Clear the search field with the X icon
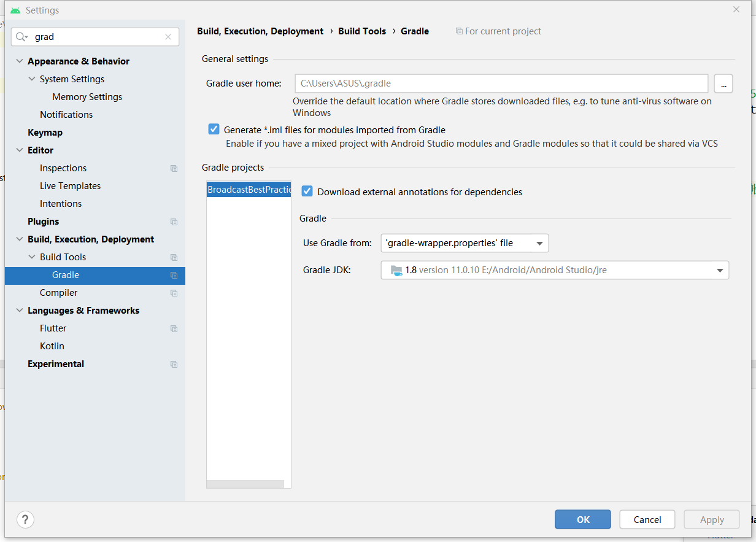 coord(168,37)
